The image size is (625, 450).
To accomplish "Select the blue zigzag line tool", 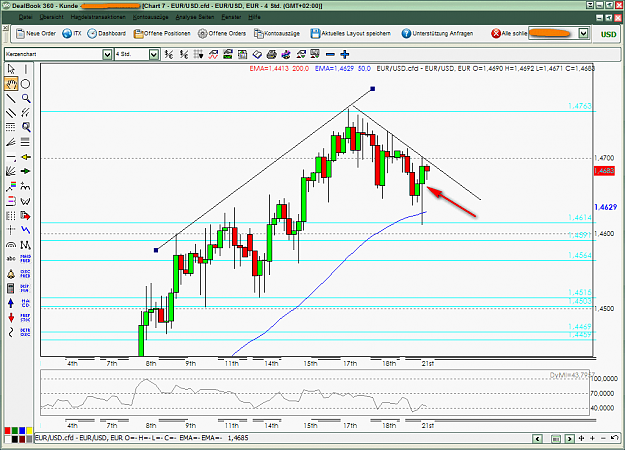I will [26, 230].
